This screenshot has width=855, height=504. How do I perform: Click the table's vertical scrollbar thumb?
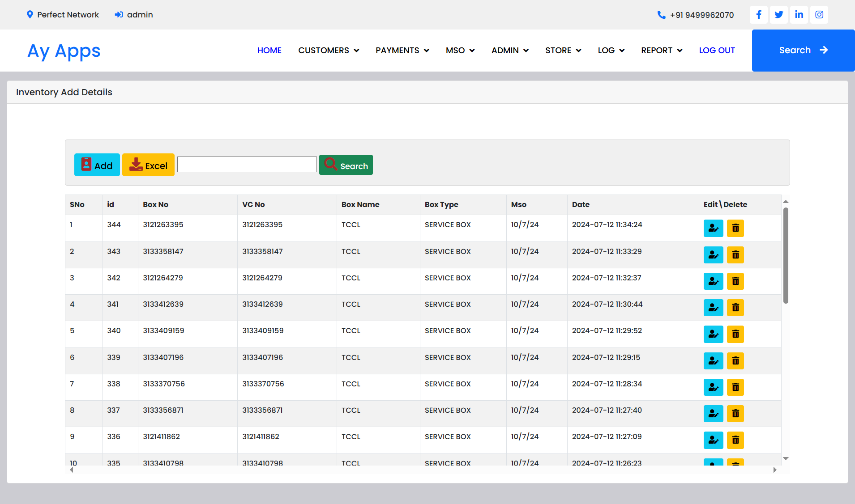(786, 255)
